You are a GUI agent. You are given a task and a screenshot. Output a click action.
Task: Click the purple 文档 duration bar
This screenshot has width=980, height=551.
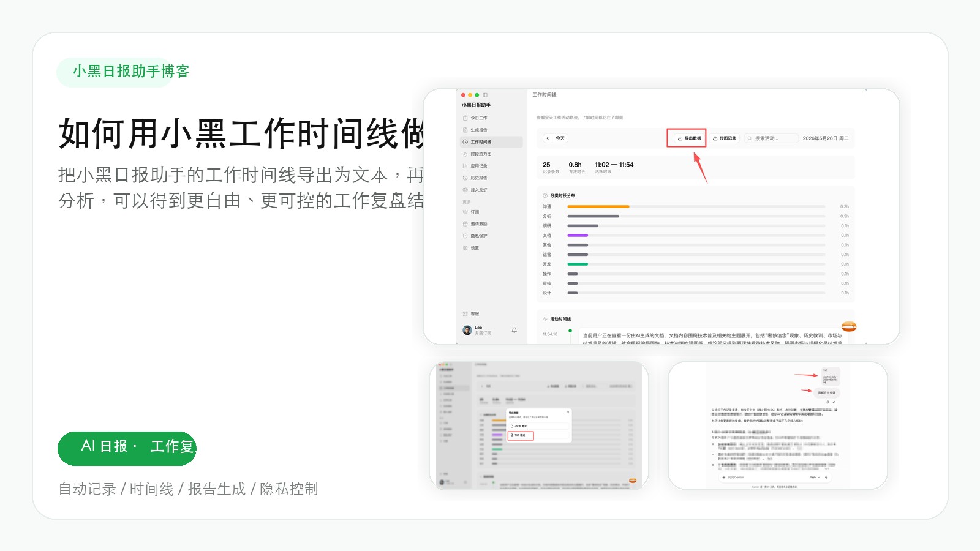(x=578, y=235)
